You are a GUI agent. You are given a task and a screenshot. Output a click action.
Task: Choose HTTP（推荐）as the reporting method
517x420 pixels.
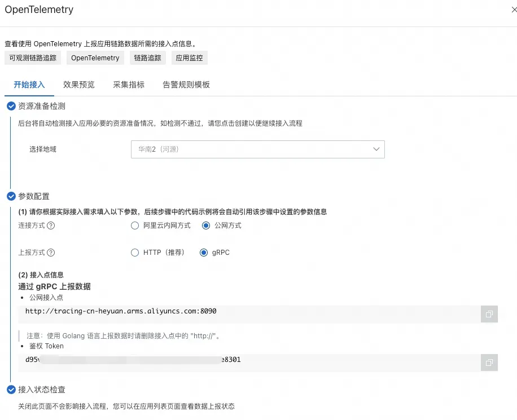pyautogui.click(x=135, y=253)
